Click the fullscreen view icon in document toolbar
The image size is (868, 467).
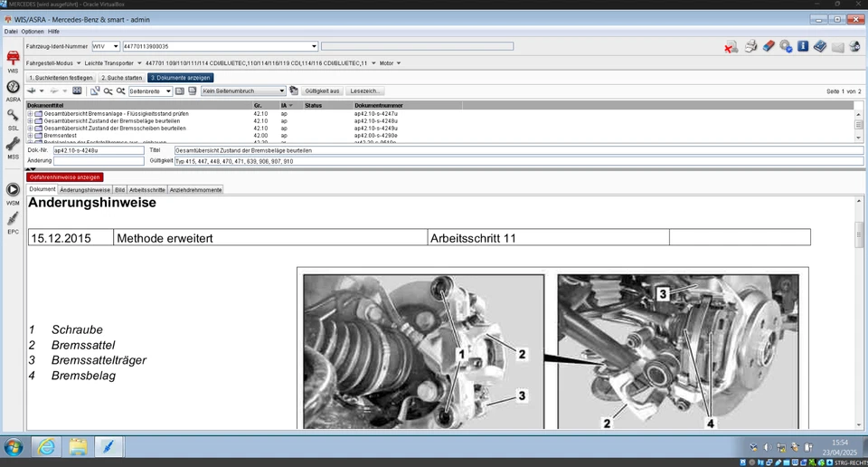(x=77, y=91)
